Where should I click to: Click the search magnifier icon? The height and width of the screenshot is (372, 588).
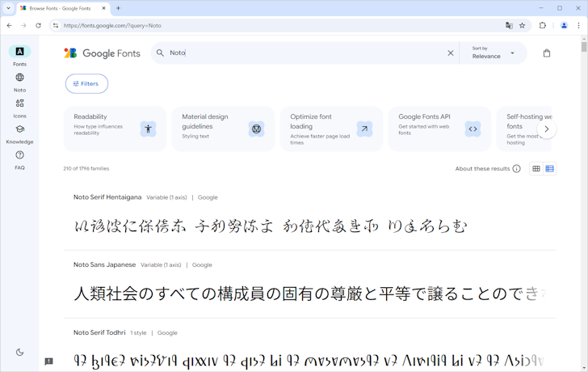160,53
